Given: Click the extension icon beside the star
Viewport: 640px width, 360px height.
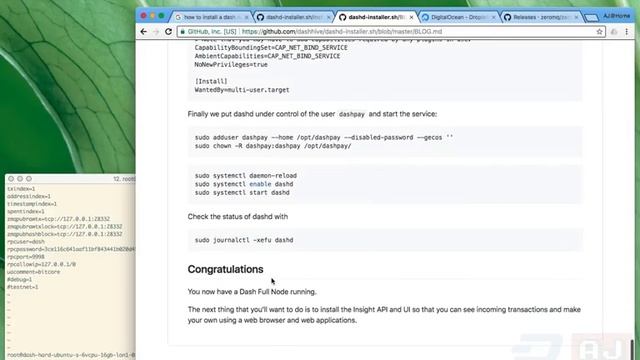Looking at the screenshot, I should click(614, 31).
